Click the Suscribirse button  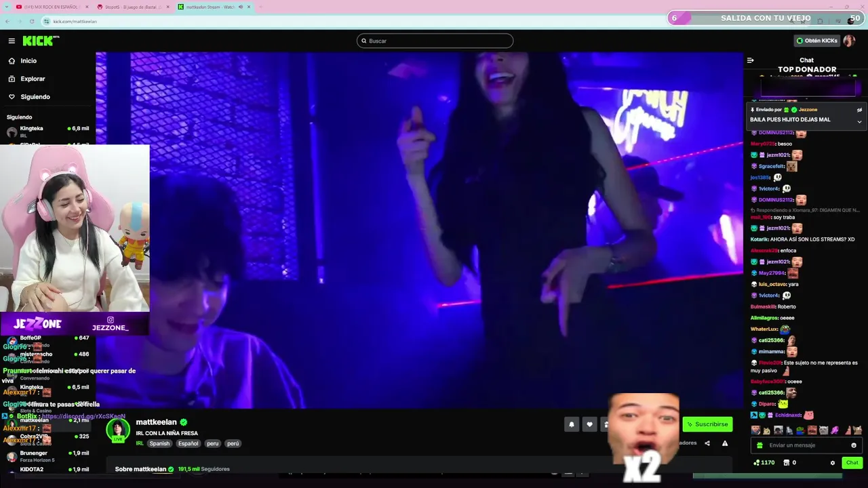click(x=707, y=424)
